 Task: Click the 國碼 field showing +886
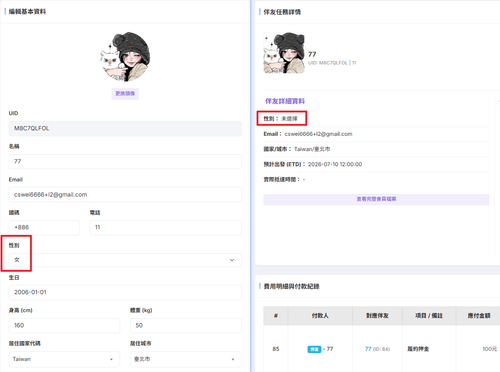point(44,227)
